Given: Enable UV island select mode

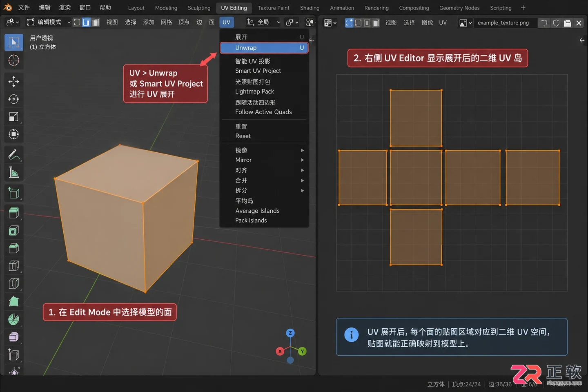Looking at the screenshot, I should (x=376, y=23).
